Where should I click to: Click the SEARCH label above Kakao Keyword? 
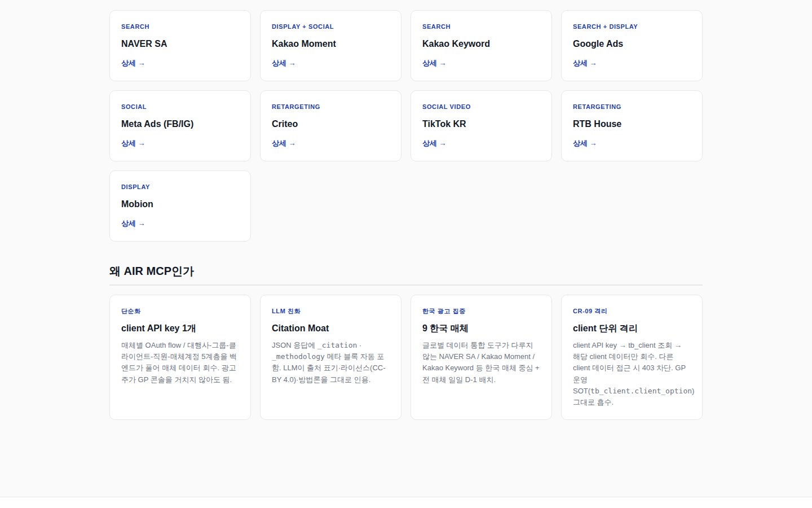click(x=436, y=27)
